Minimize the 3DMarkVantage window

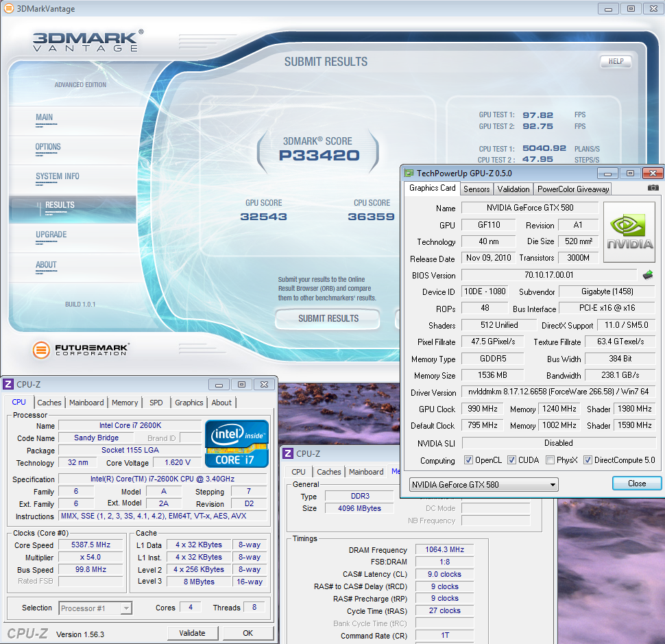(608, 8)
